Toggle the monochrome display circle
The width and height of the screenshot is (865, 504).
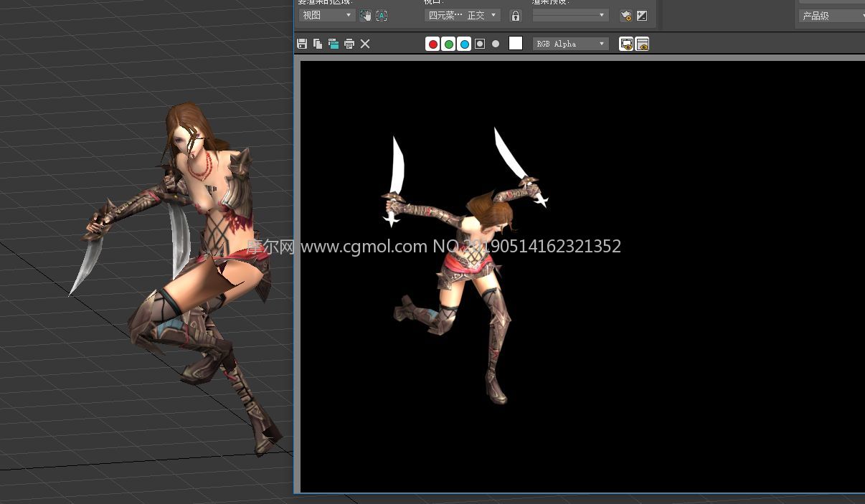coord(496,44)
